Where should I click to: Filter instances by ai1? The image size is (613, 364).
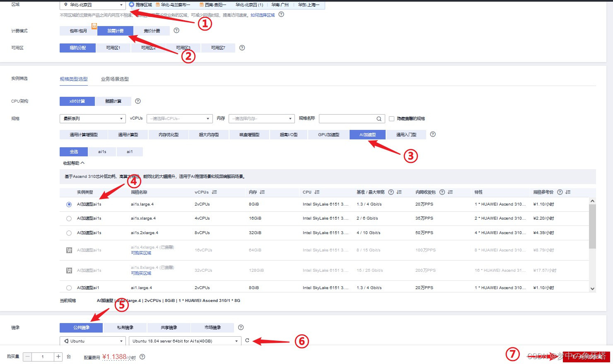(x=130, y=152)
